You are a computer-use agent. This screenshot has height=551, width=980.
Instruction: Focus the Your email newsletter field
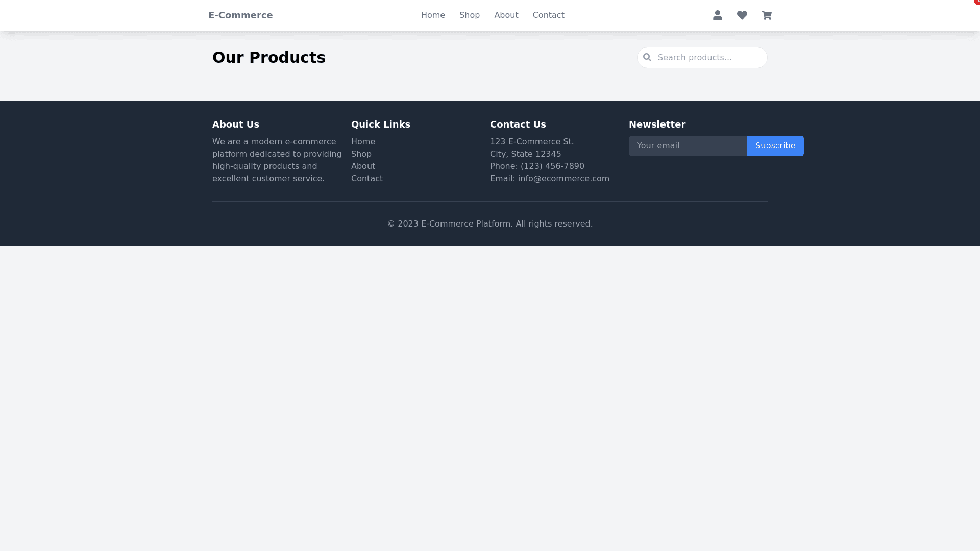pos(688,146)
